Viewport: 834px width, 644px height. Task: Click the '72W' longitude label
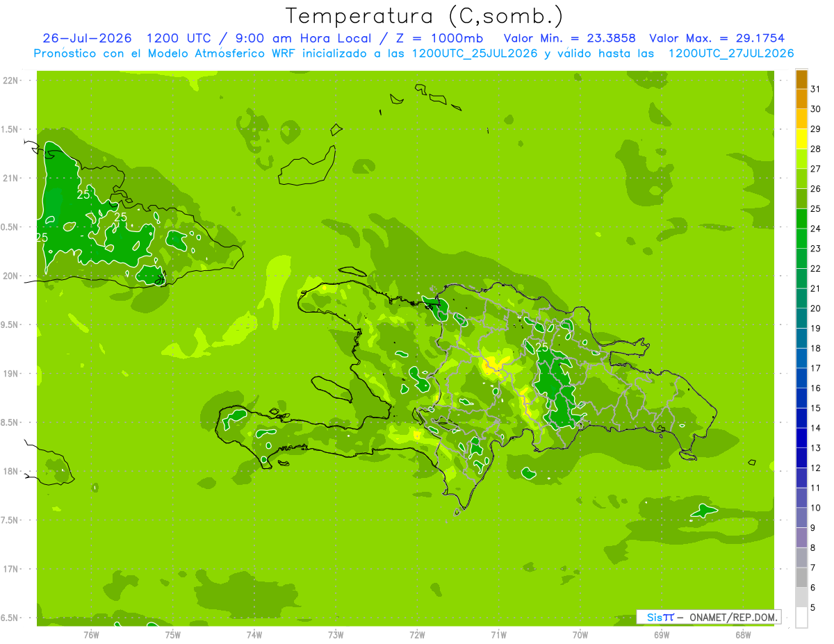(x=417, y=635)
